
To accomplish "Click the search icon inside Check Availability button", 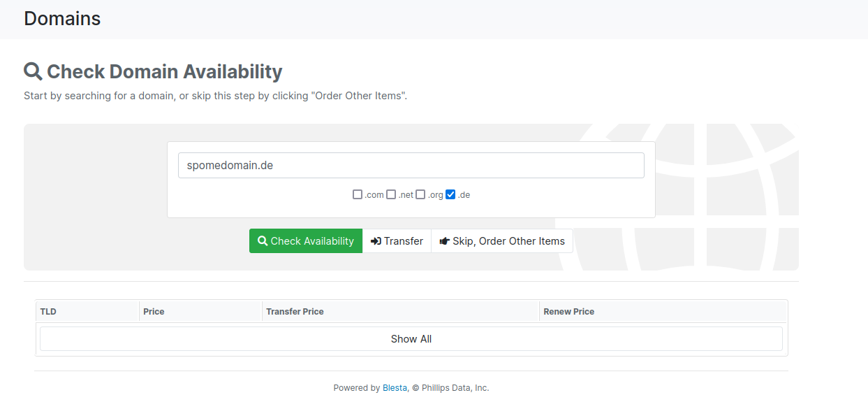I will tap(263, 241).
